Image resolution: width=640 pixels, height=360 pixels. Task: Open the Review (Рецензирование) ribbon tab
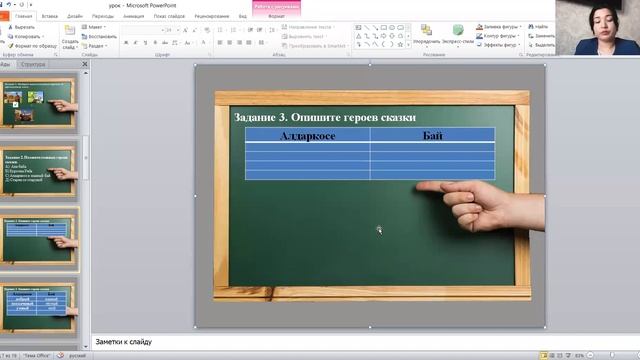[x=211, y=16]
